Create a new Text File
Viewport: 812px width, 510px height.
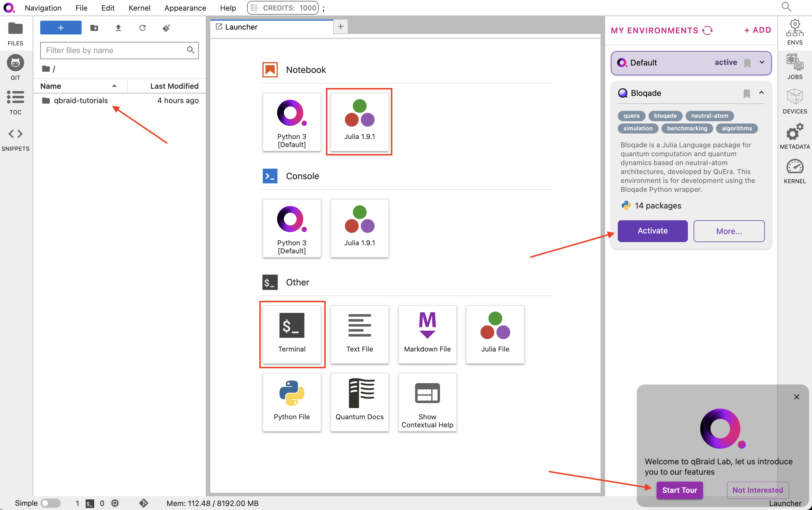[x=359, y=334]
